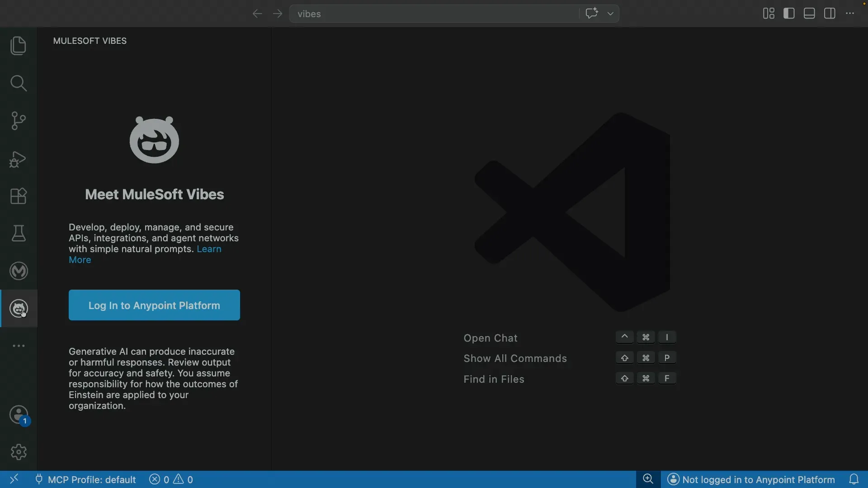
Task: Show errors count in status bar
Action: coord(159,479)
